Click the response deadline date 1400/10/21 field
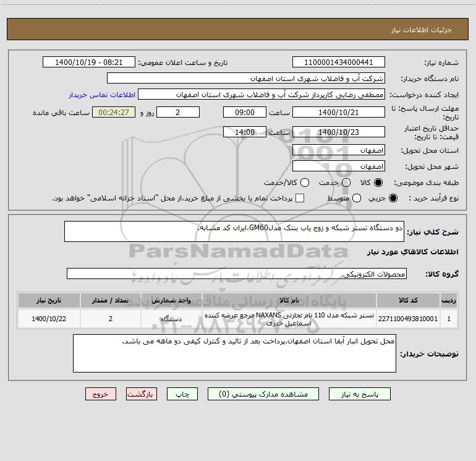 point(339,112)
